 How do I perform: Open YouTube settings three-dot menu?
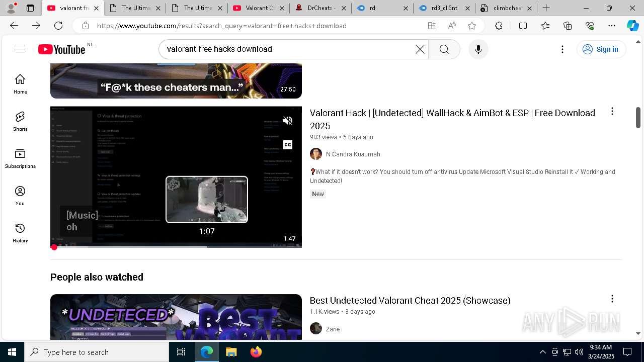562,49
